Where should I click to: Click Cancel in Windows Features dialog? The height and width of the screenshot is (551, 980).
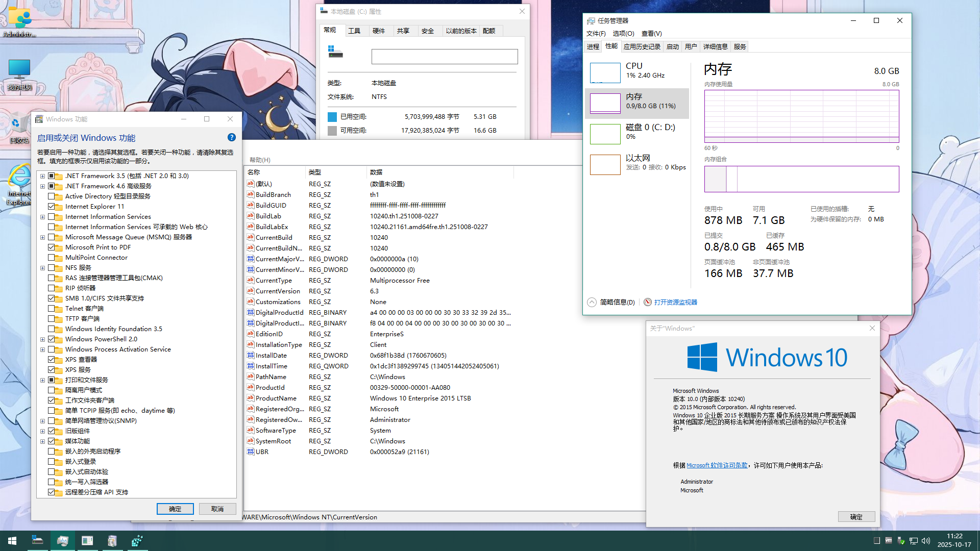(217, 509)
